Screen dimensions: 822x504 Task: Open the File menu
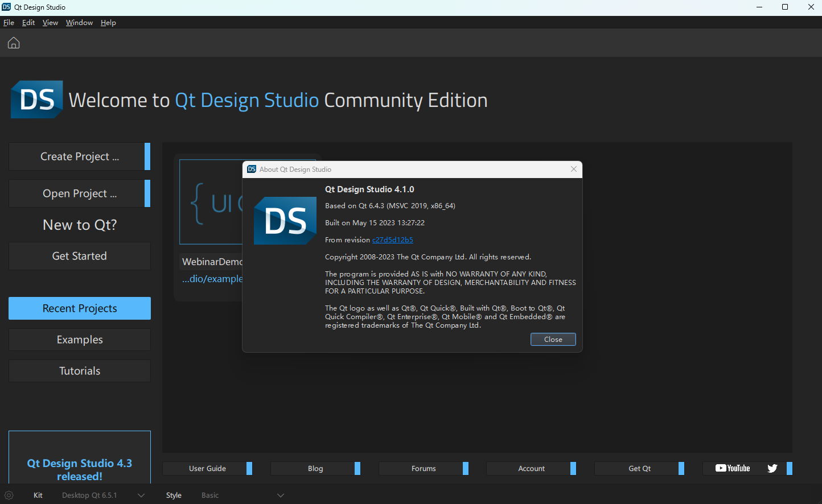pos(9,22)
